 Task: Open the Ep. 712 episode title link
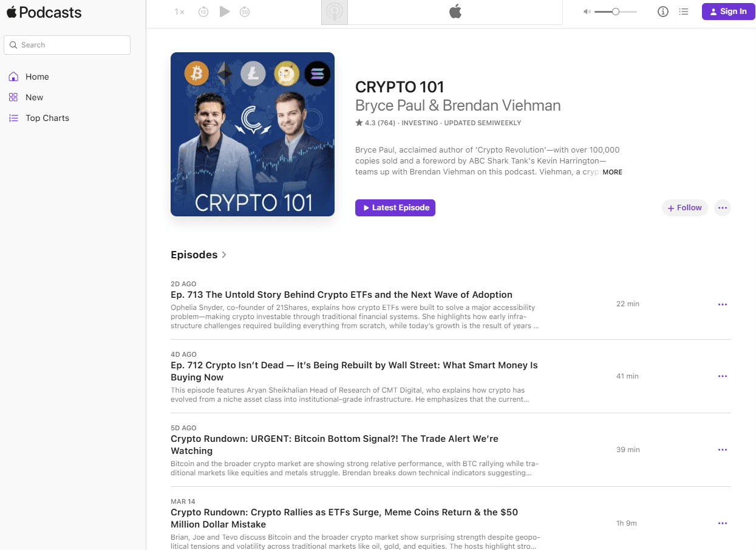pyautogui.click(x=354, y=371)
